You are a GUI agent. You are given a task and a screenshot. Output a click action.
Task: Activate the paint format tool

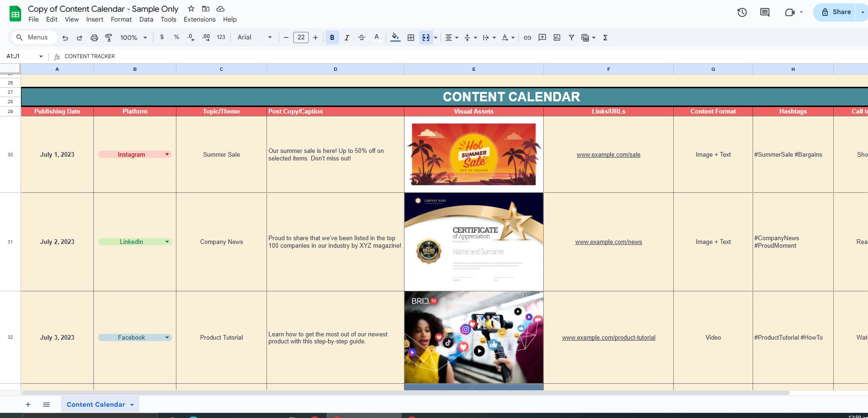(108, 38)
